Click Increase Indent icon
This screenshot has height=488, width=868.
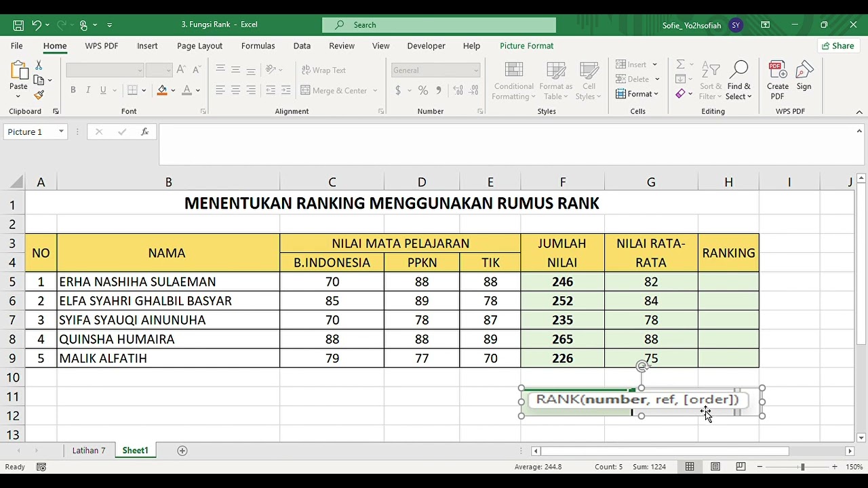(x=285, y=90)
